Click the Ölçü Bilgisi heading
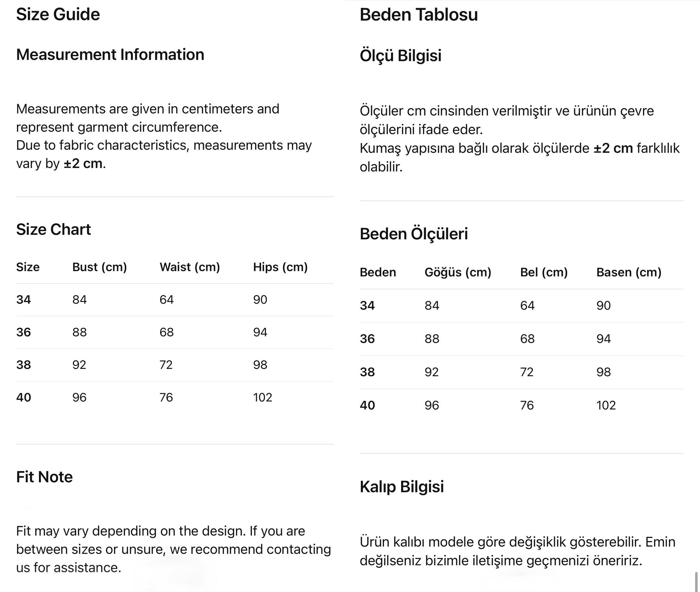 coord(400,55)
